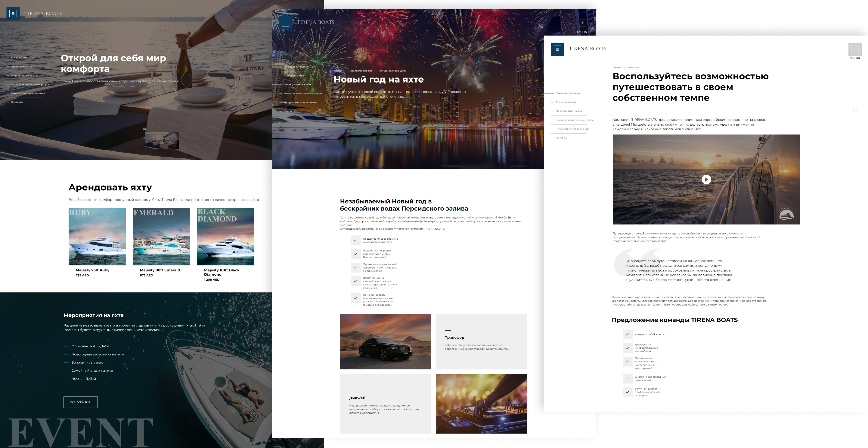
Task: Click the checkmark beside 'Широкий выбор водных развлечений'
Action: pos(627,379)
